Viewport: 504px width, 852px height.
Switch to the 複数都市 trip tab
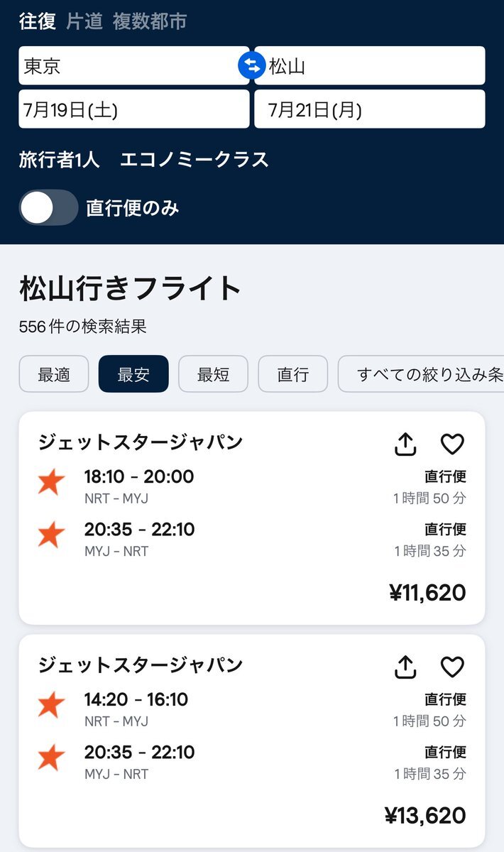(150, 21)
